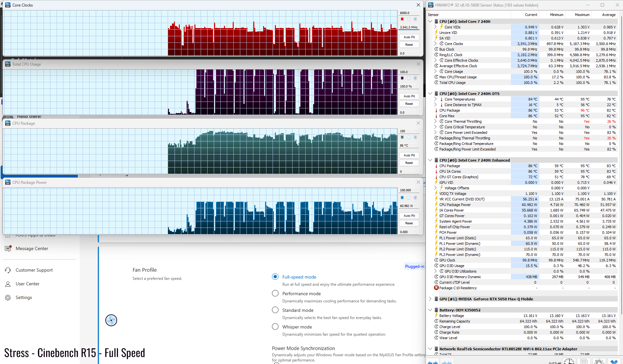The image size is (623, 364).
Task: Expand GPU [#1] NVIDIA GeForce RTX 5050 group
Action: (x=430, y=299)
